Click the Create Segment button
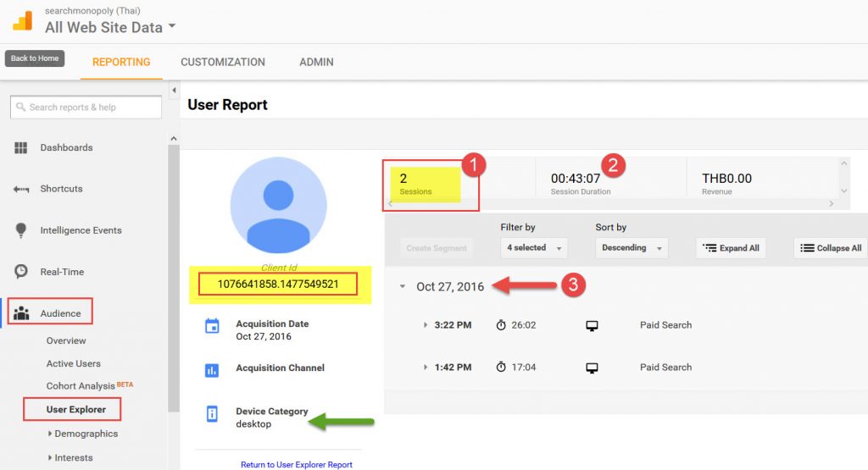Image resolution: width=868 pixels, height=470 pixels. pyautogui.click(x=437, y=248)
